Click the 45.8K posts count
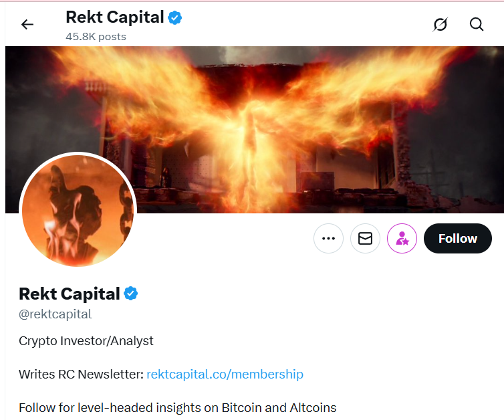 pos(96,37)
